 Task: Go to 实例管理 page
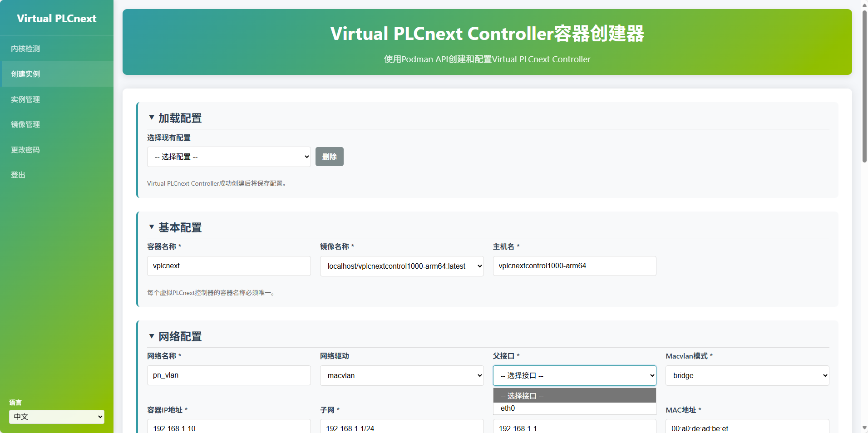(x=57, y=99)
